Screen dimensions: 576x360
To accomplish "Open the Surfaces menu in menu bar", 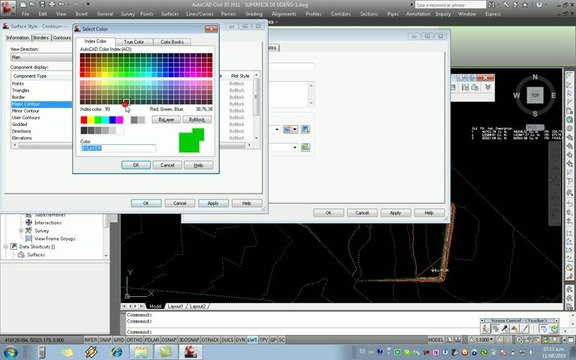I will click(x=170, y=14).
